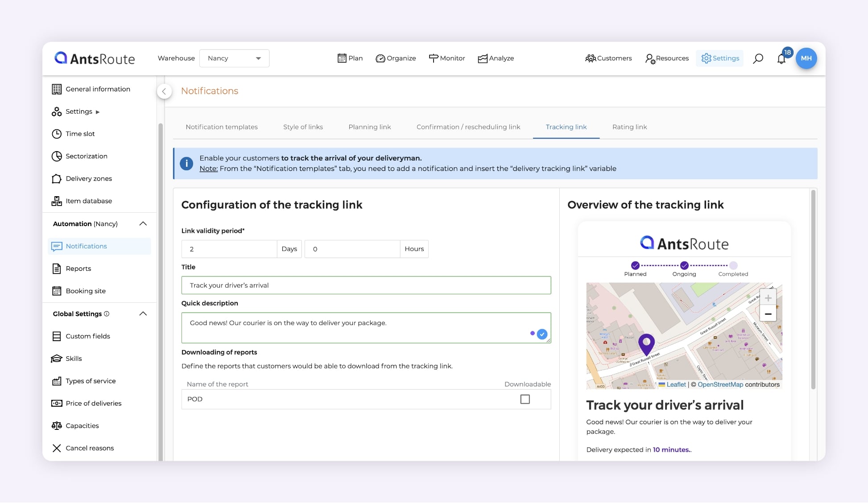Open the Organize section
Screen dimensions: 868x503
395,58
